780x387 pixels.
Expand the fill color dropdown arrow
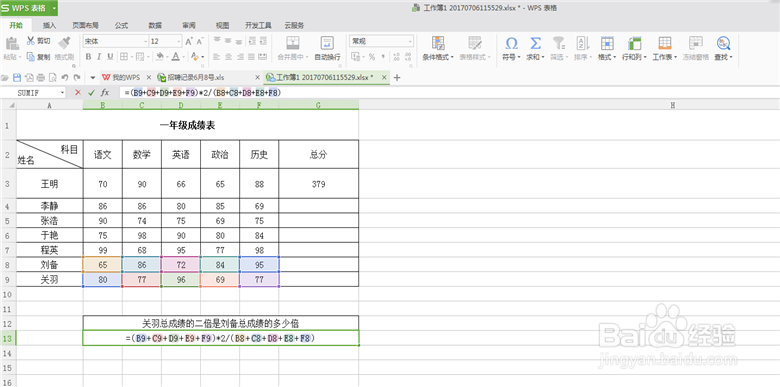[167, 57]
